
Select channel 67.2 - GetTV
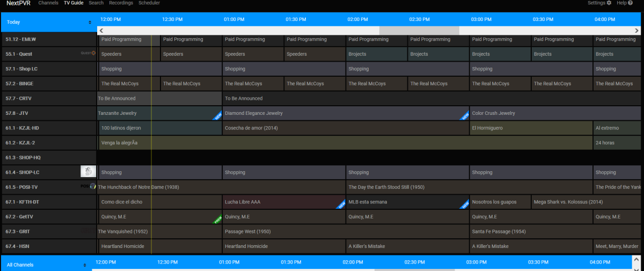coord(48,217)
